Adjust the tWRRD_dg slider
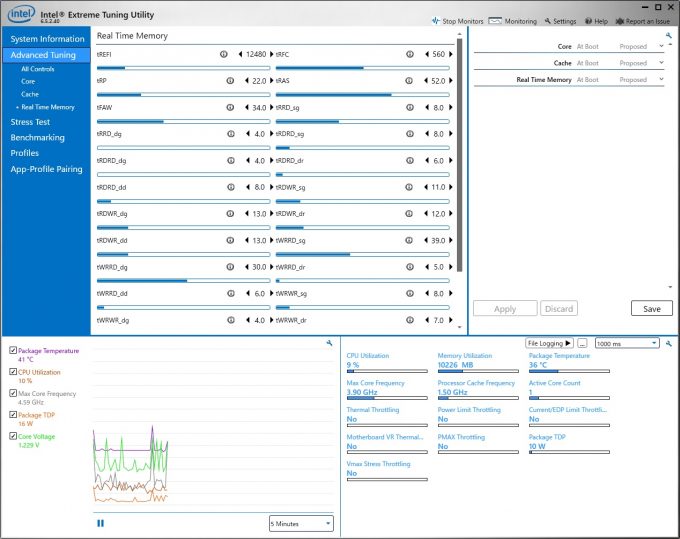 click(x=183, y=281)
